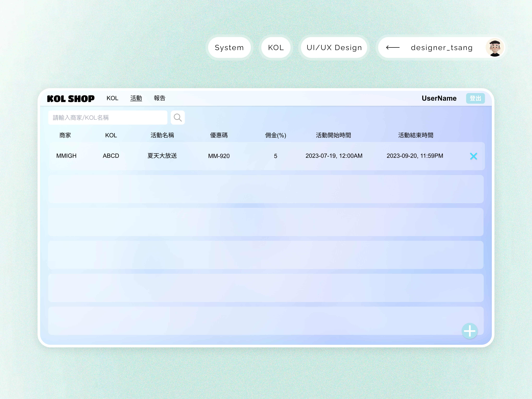Open the designer_tsang avatar picture
This screenshot has height=399, width=532.
[x=494, y=48]
